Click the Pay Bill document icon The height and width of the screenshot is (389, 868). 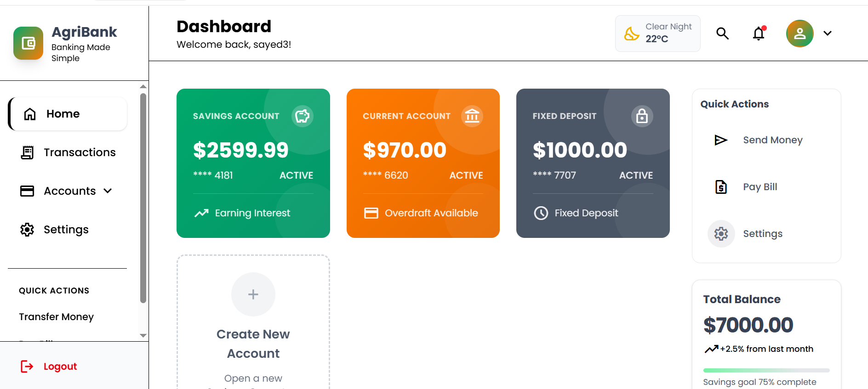(720, 187)
